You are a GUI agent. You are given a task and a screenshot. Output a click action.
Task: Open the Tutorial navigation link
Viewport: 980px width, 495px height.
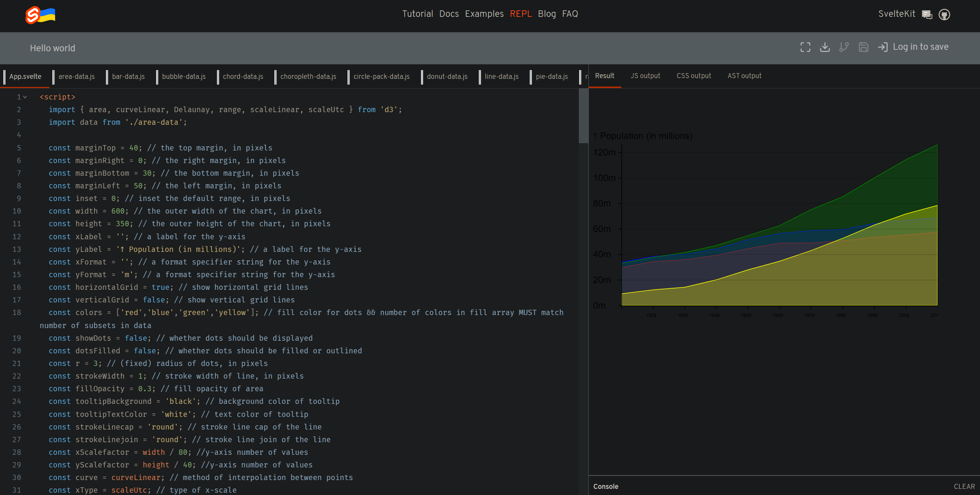pyautogui.click(x=418, y=14)
